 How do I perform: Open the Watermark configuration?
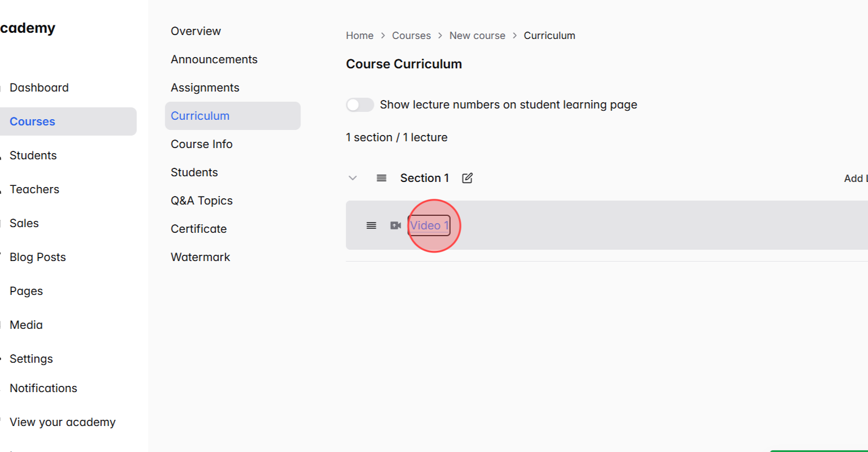[x=200, y=257]
